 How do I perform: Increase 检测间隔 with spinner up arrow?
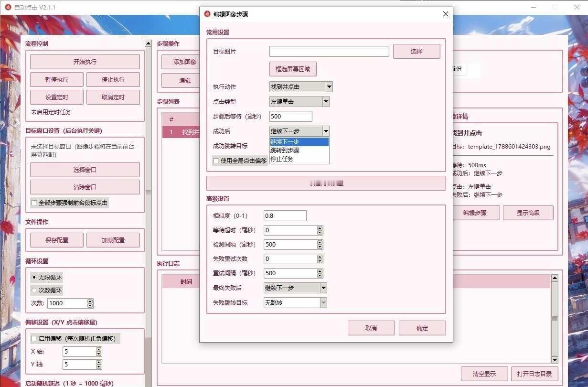point(320,242)
